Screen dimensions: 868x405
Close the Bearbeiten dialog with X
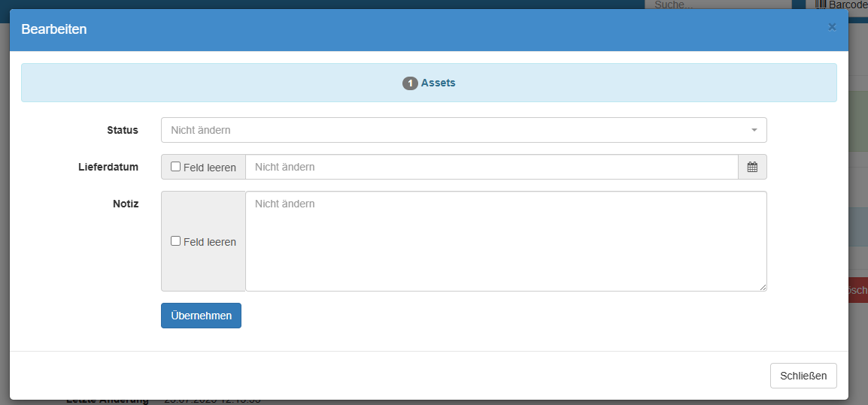pyautogui.click(x=832, y=27)
